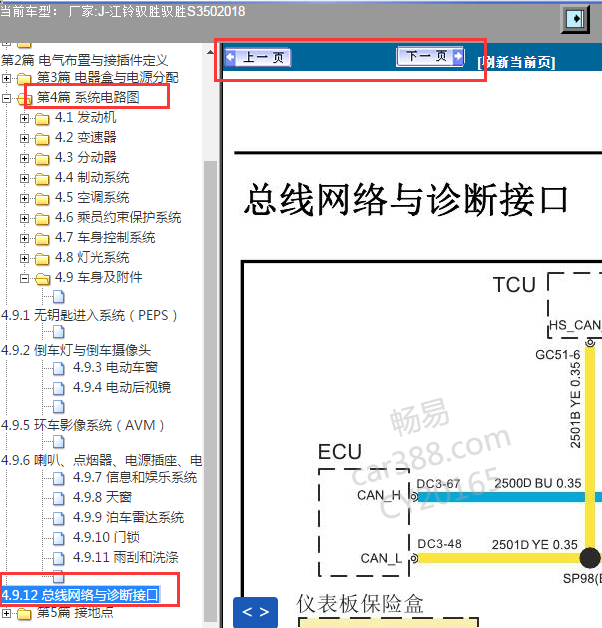Expand 第3篇 电器盒与电源分配 tree node

pos(6,78)
